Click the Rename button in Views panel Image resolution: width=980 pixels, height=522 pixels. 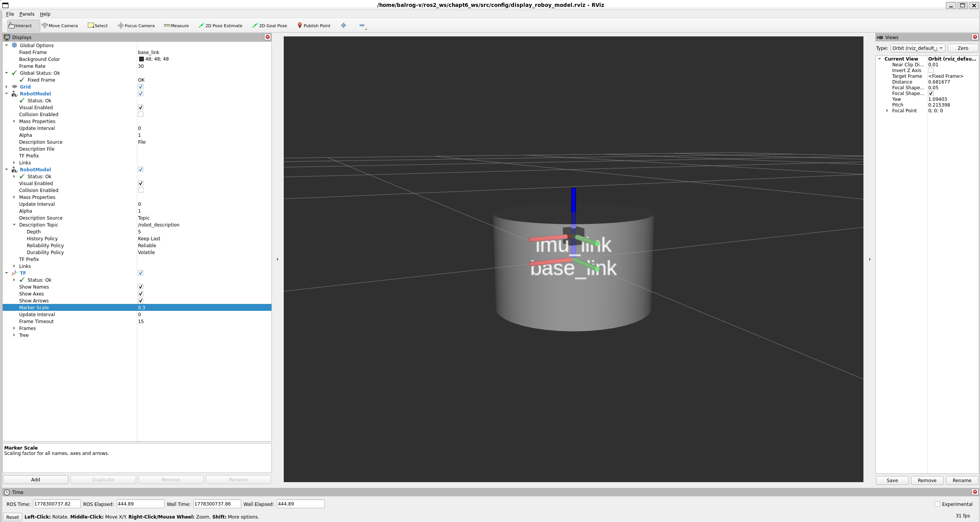962,480
